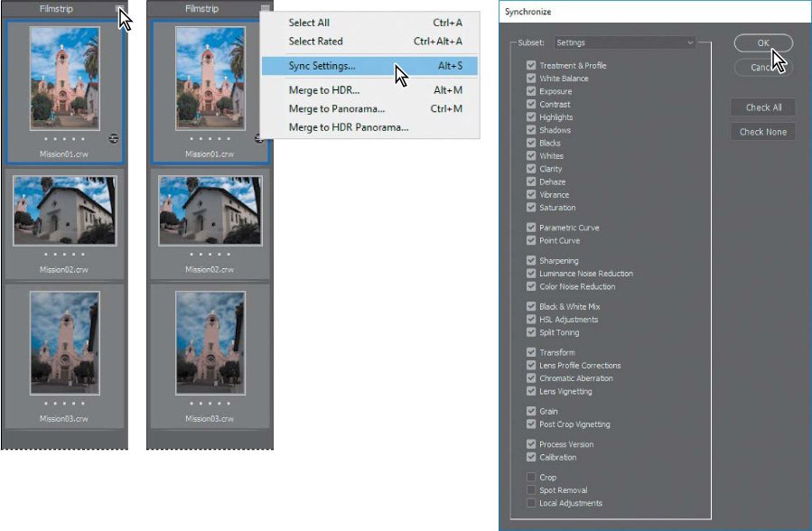This screenshot has width=812, height=531.
Task: Uncheck Treatment & Profile checkbox
Action: (531, 65)
